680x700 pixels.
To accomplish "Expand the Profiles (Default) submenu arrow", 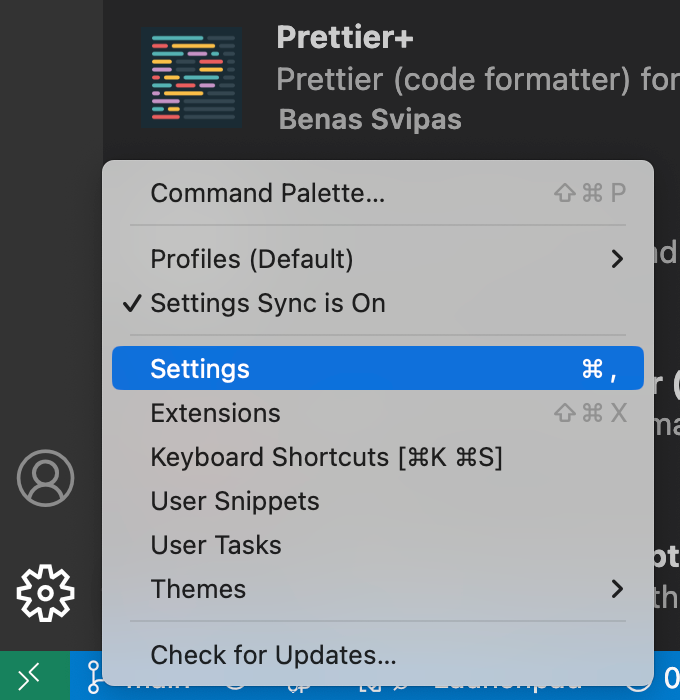I will click(617, 260).
